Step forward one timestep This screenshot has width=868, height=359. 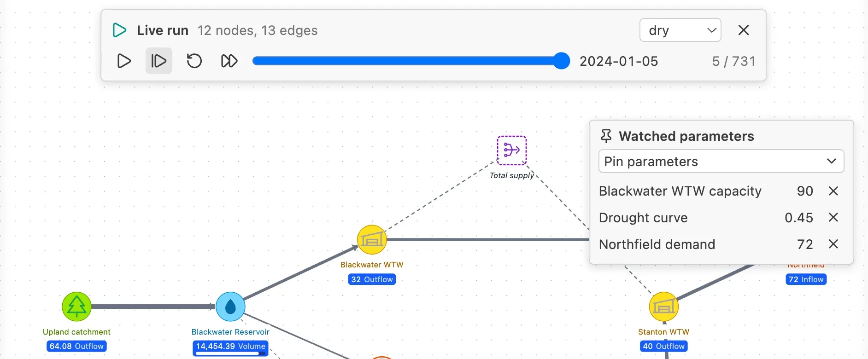click(159, 61)
